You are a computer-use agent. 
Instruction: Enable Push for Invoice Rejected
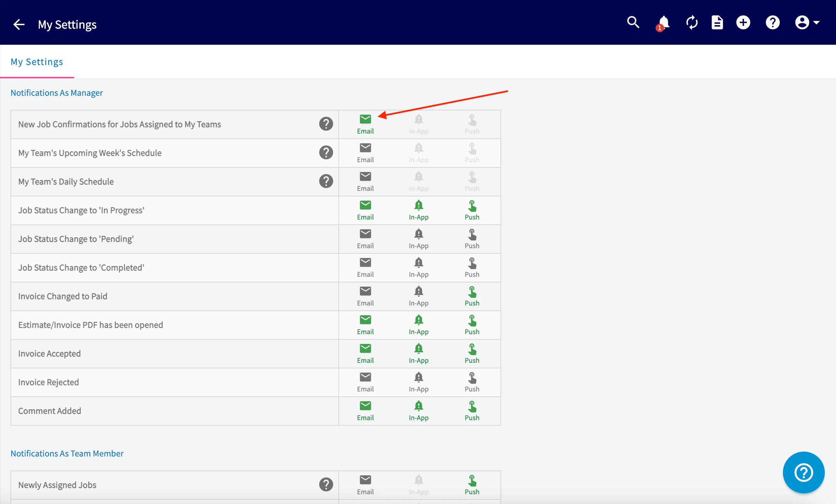click(x=472, y=382)
